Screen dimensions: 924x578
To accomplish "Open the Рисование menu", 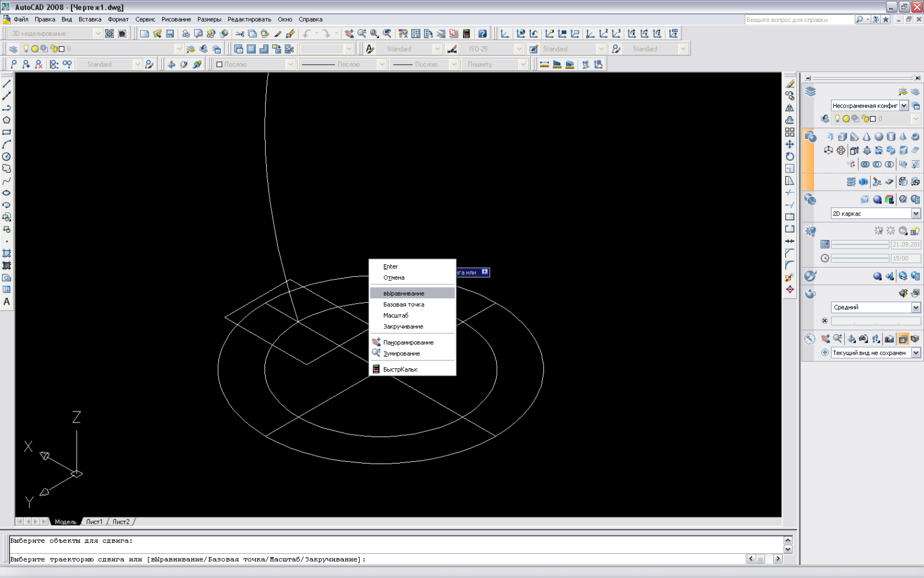I will click(176, 20).
